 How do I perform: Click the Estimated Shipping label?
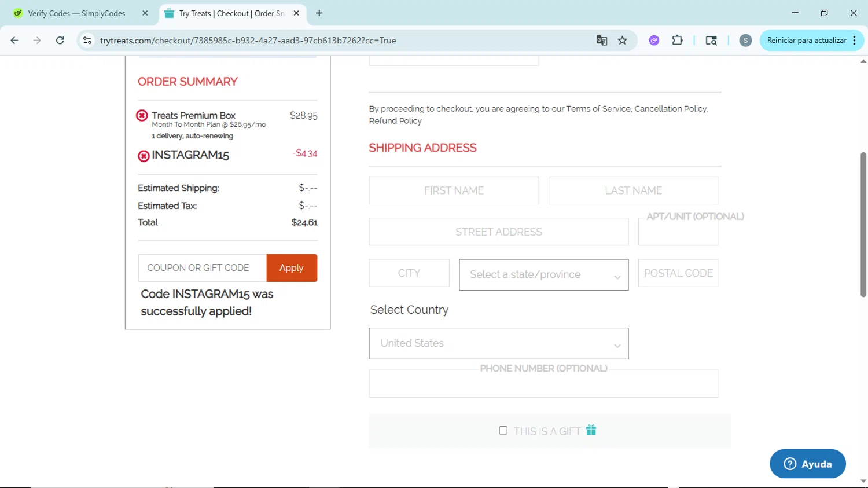coord(178,188)
